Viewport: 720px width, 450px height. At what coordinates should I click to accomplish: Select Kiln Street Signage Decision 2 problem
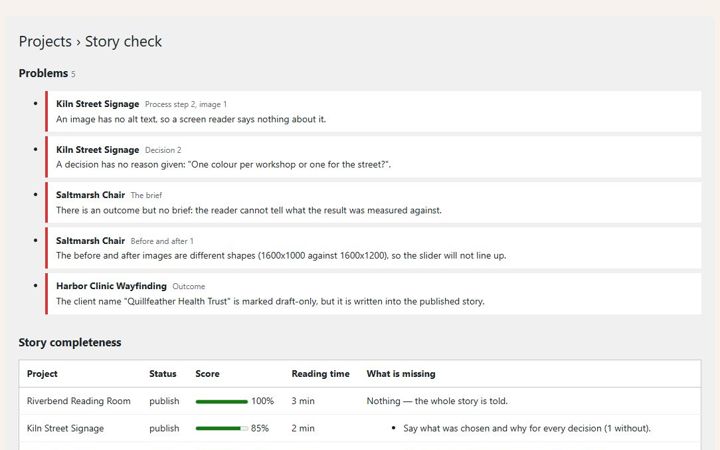373,157
